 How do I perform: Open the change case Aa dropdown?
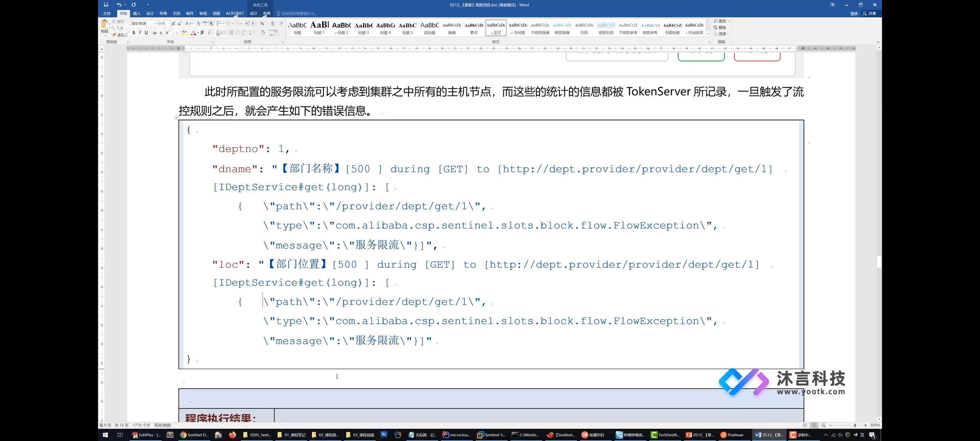[x=189, y=23]
